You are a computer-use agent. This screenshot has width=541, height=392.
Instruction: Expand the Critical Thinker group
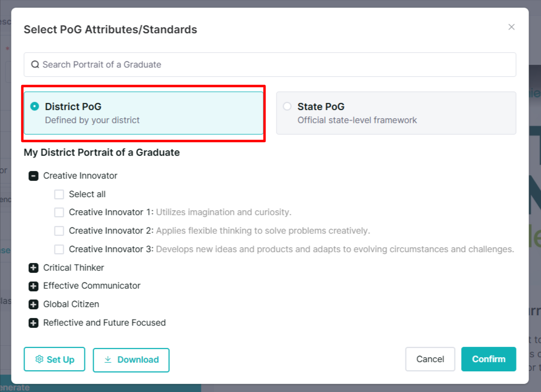(33, 268)
